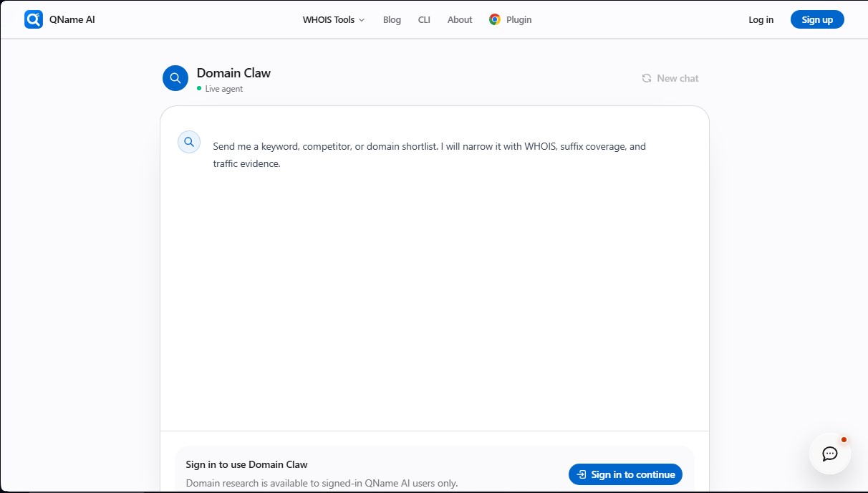Image resolution: width=868 pixels, height=493 pixels.
Task: Click the agent message magnifier icon
Action: 189,142
